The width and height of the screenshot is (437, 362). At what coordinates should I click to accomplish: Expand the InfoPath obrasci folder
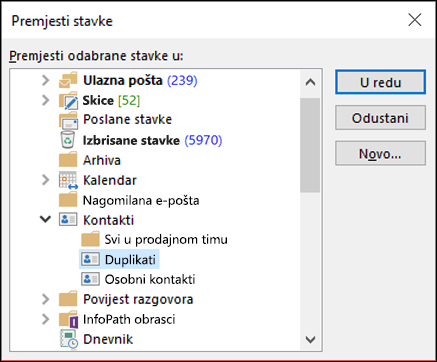tap(45, 319)
